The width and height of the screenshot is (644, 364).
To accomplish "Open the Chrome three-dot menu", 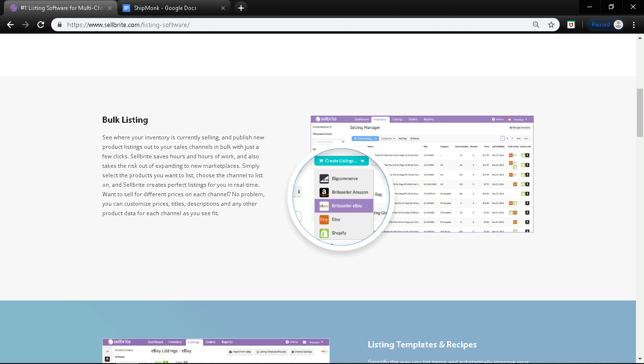I will point(634,25).
